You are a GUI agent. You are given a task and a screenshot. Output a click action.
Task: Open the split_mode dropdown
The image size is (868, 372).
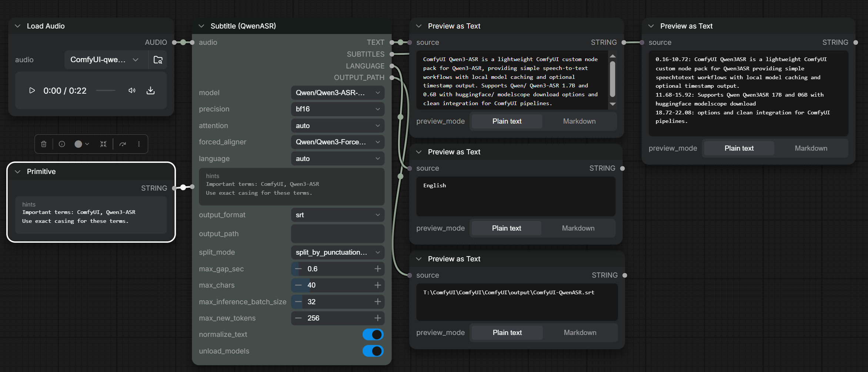[338, 252]
